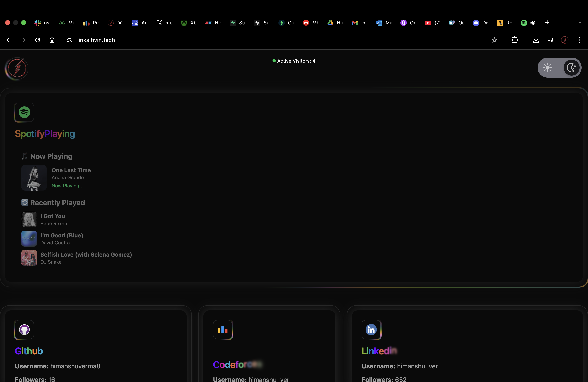This screenshot has width=588, height=382.
Task: Click the Active Visitors: 4 indicator
Action: coord(294,61)
